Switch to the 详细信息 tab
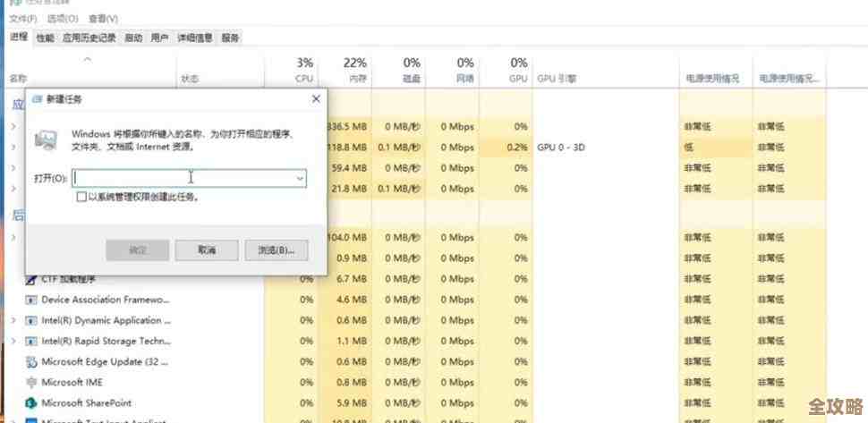 click(x=195, y=38)
